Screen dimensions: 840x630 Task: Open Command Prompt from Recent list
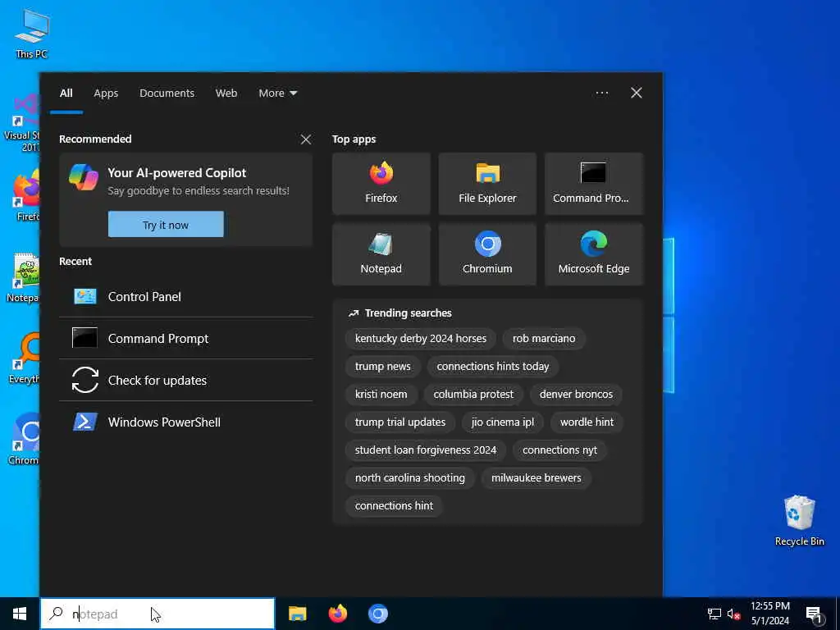186,339
